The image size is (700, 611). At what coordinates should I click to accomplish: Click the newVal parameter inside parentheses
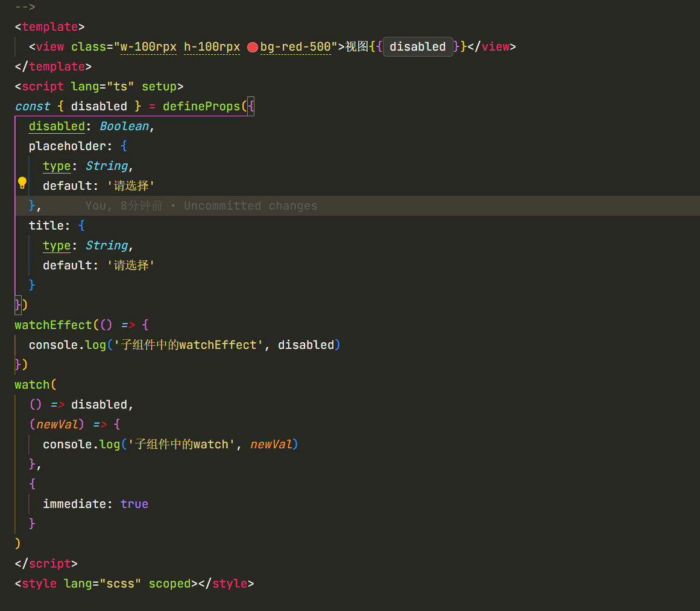(x=57, y=425)
